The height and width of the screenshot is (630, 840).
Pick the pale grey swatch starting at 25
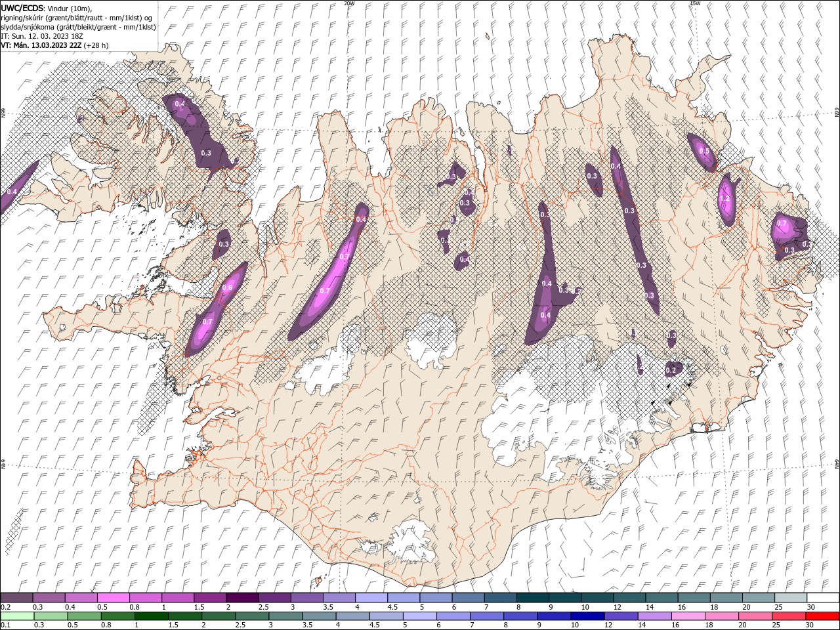point(790,598)
